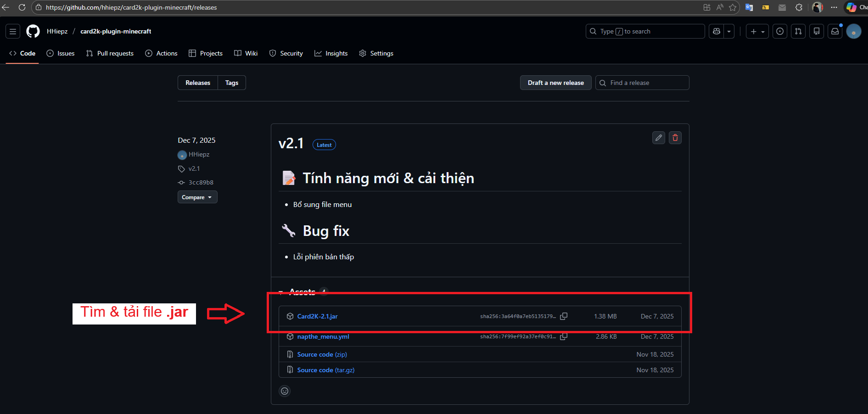The height and width of the screenshot is (414, 868).
Task: Copy the napthe_menu.yml sha256 hash
Action: [564, 336]
